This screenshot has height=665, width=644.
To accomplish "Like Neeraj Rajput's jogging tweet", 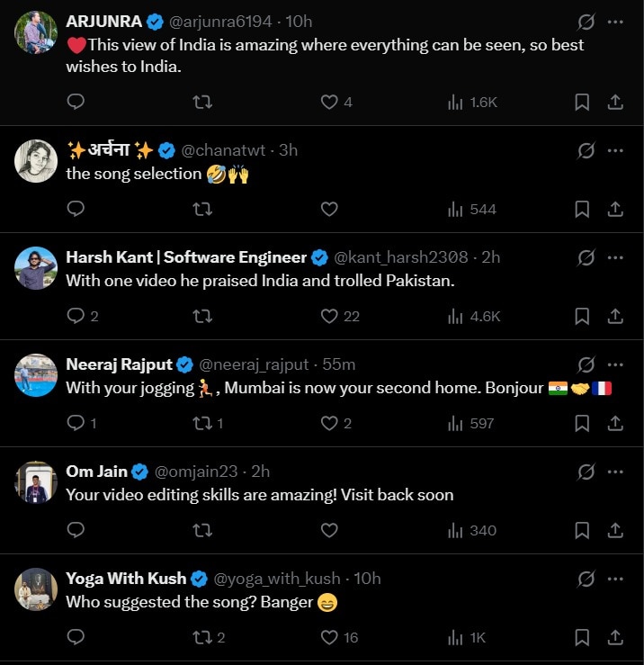I will coord(329,423).
